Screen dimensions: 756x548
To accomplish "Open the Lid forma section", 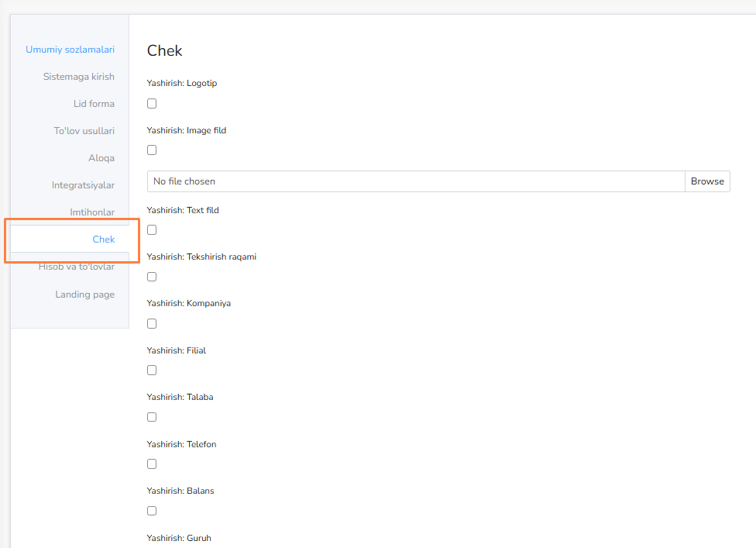I will coord(94,104).
